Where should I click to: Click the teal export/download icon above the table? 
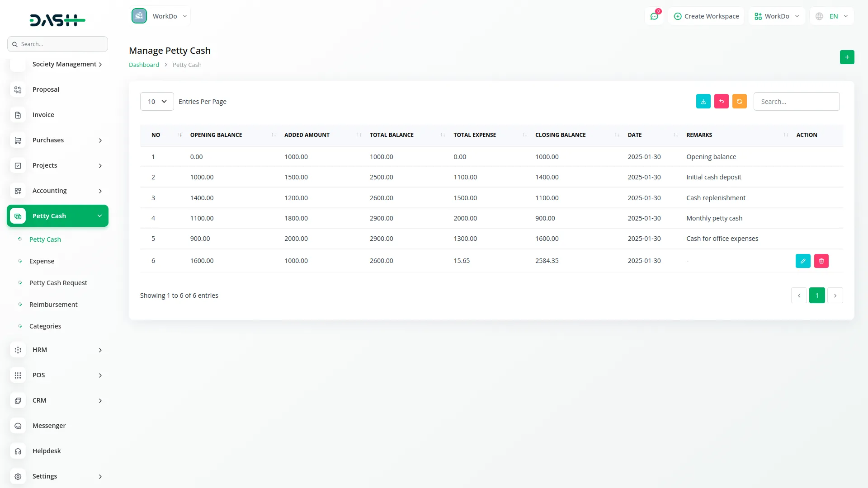click(703, 101)
